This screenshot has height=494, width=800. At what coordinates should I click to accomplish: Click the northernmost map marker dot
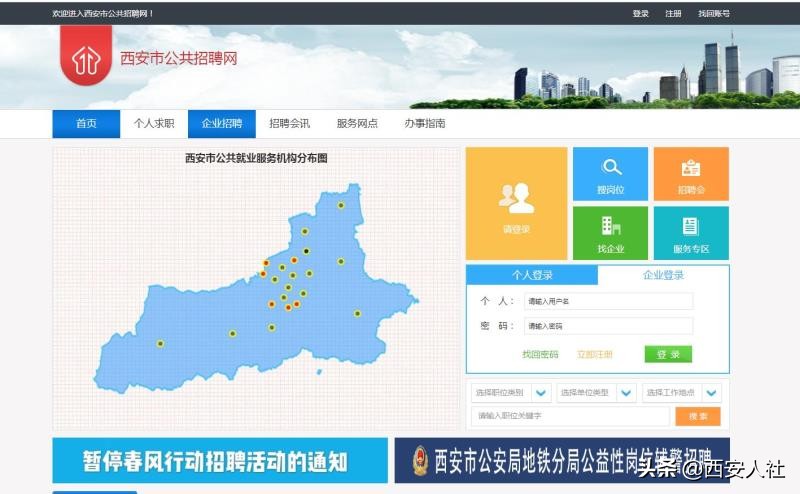click(341, 205)
